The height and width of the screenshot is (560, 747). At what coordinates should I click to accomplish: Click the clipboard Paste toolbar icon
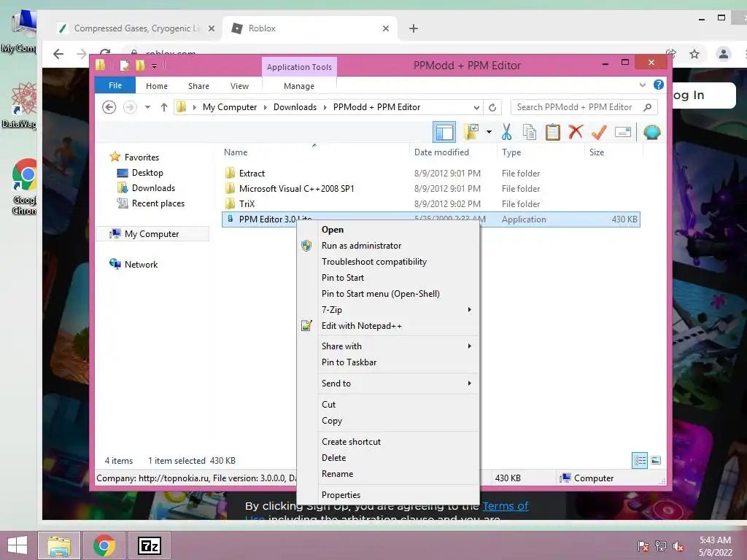pyautogui.click(x=553, y=132)
